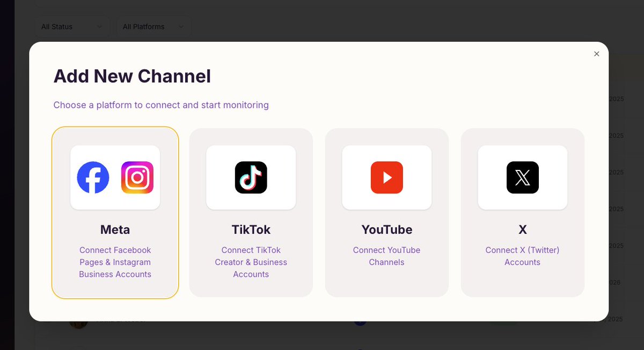Click 'Connect YouTube Channels' description text

(x=386, y=256)
